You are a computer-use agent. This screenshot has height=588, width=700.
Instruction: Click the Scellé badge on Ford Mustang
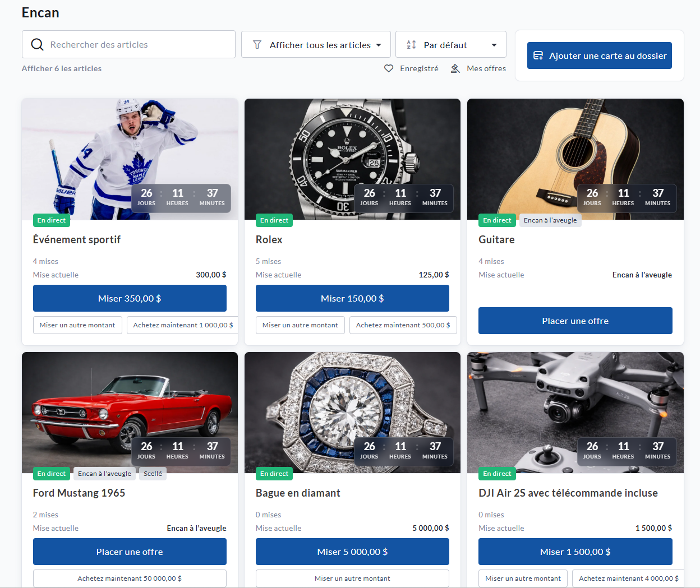pos(153,474)
